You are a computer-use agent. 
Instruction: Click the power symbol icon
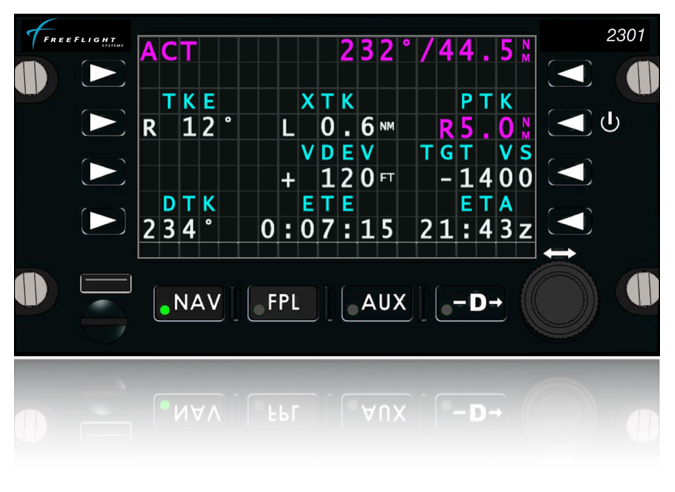point(610,123)
